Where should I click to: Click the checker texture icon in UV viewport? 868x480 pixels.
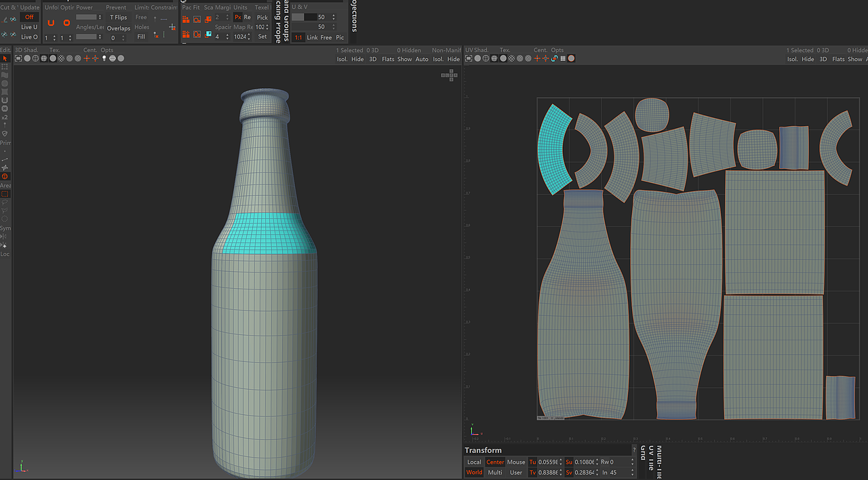pyautogui.click(x=512, y=58)
